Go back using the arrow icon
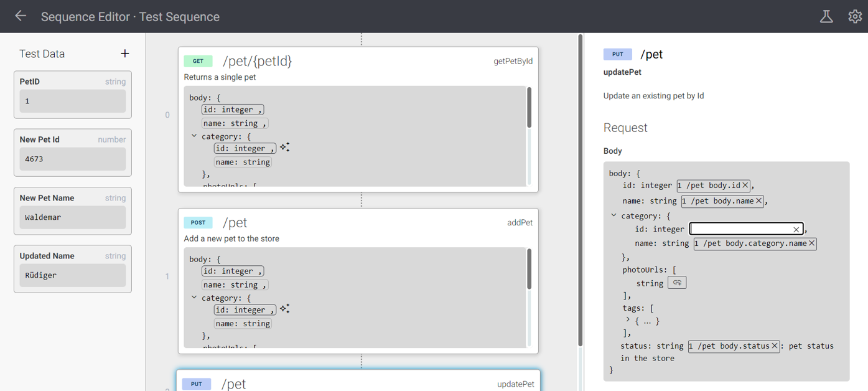The image size is (868, 391). pos(21,16)
